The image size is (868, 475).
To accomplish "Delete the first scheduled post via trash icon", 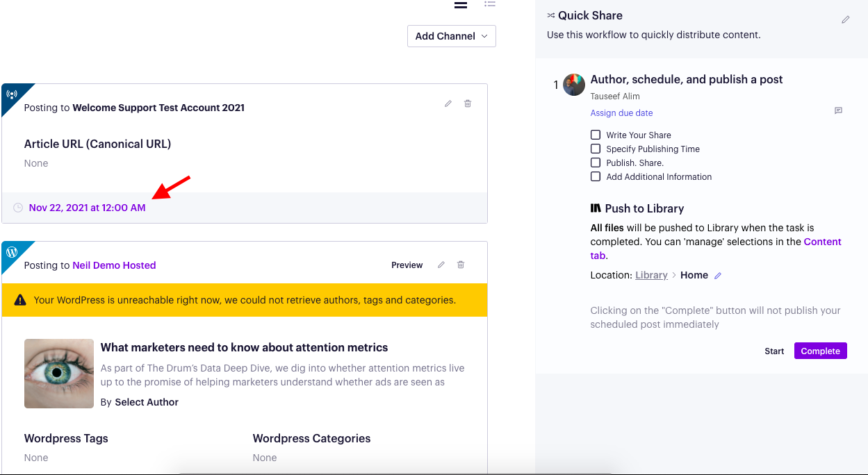I will pyautogui.click(x=467, y=103).
